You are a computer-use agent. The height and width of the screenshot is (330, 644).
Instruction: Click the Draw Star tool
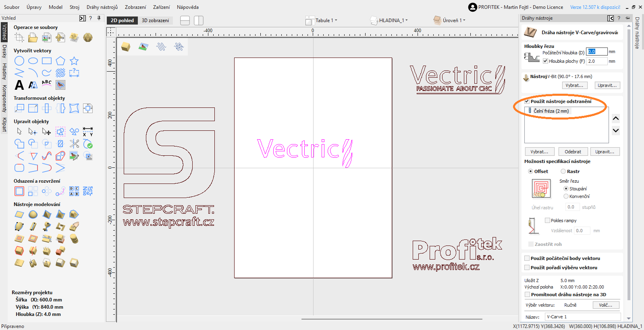[x=74, y=61]
